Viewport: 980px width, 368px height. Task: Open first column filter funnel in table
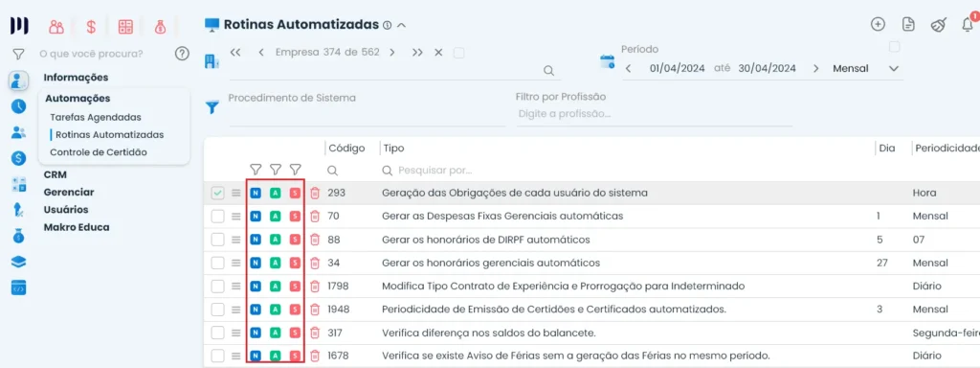(255, 170)
